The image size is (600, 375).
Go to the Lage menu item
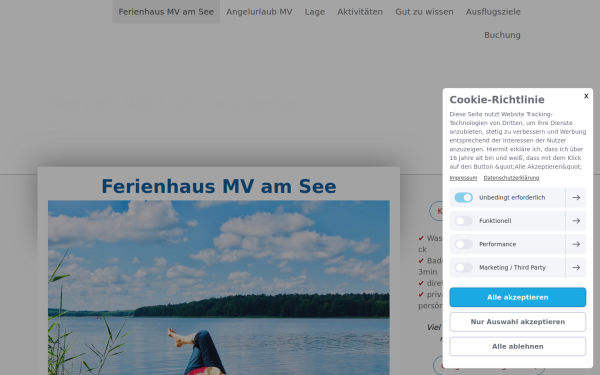click(x=315, y=12)
